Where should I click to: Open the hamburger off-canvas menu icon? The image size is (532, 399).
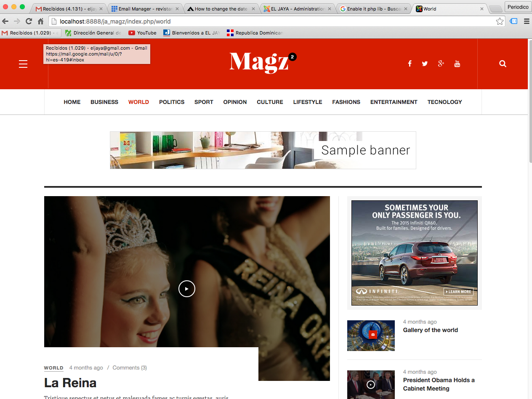23,64
